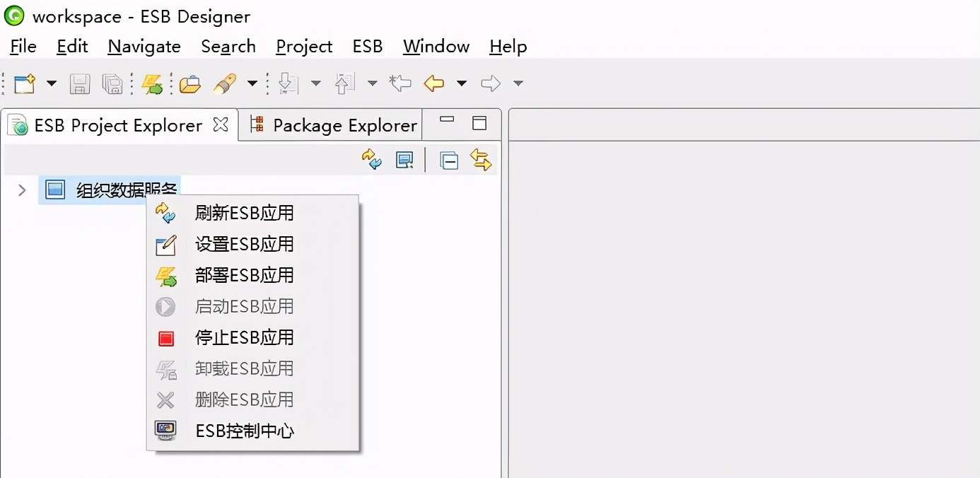Open the Forward history dropdown arrow
980x478 pixels.
(518, 83)
